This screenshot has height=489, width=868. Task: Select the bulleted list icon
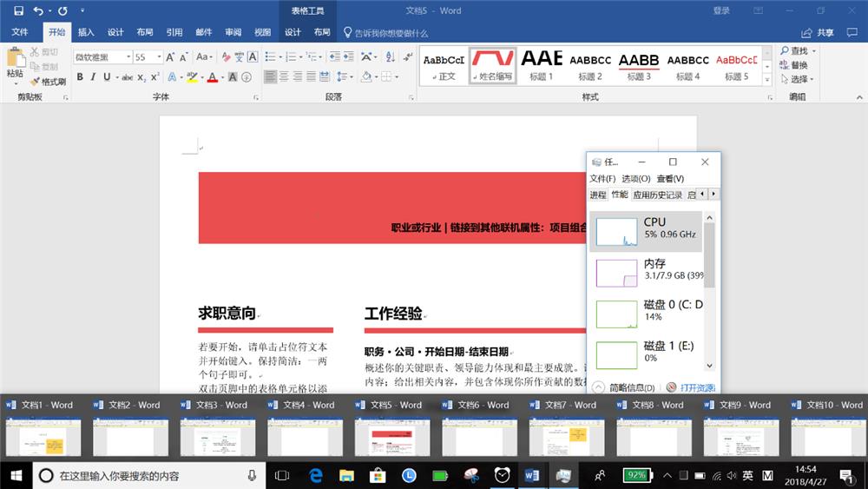(271, 57)
